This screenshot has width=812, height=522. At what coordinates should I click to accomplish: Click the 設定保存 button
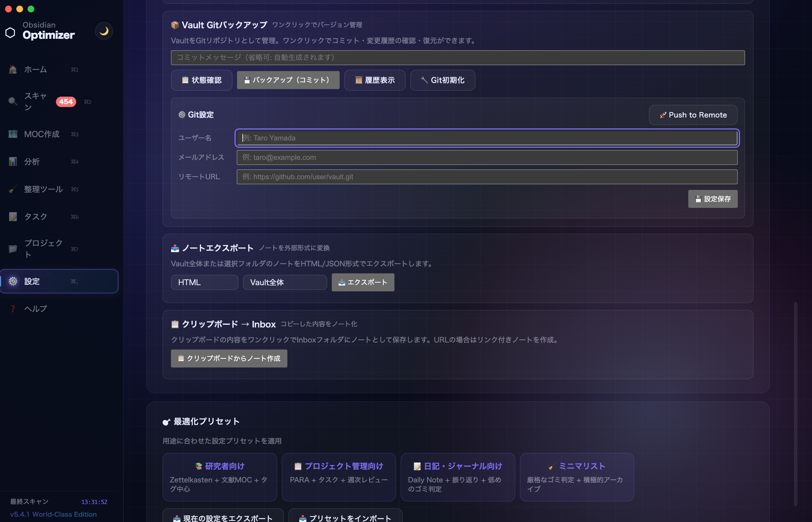coord(713,199)
